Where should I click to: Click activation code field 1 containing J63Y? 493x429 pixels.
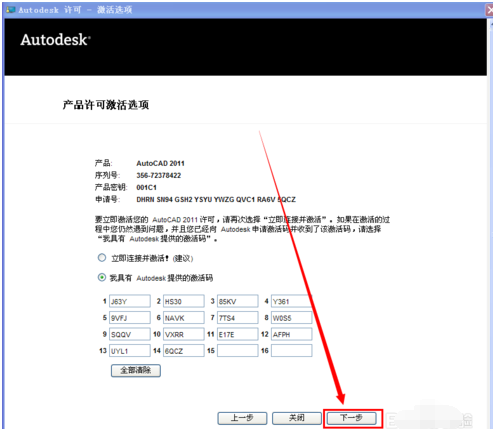tap(130, 301)
